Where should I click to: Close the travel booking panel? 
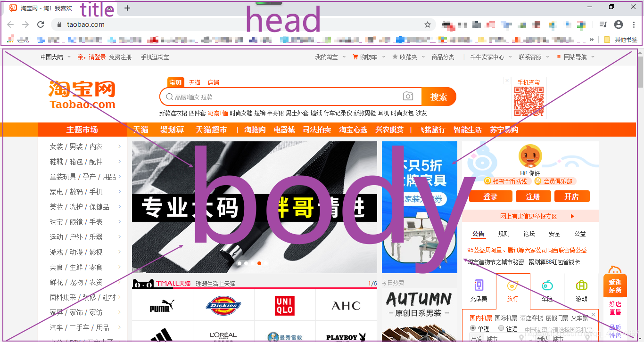593,314
